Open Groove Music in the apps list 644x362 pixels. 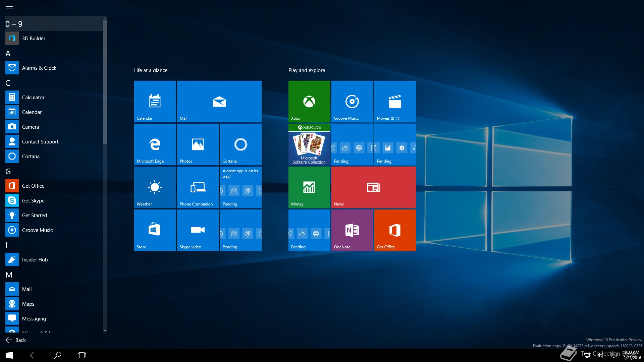[54, 230]
